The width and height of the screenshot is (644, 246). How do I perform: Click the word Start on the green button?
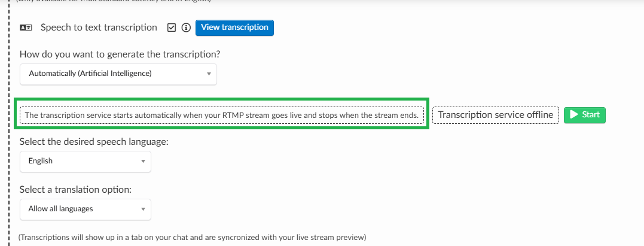coord(591,115)
